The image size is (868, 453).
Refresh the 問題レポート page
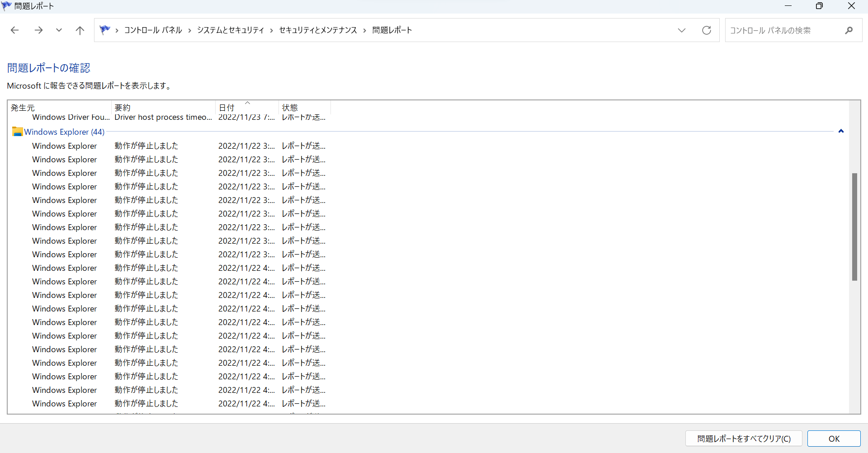(x=707, y=30)
